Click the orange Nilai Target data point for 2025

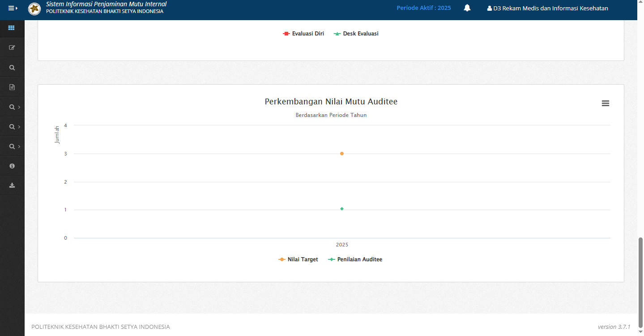[342, 154]
